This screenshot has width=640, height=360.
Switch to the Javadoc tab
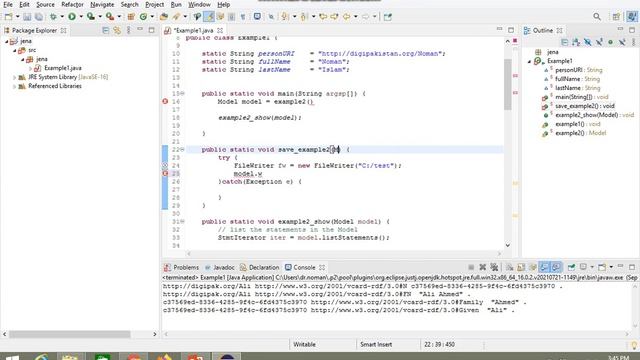220,267
